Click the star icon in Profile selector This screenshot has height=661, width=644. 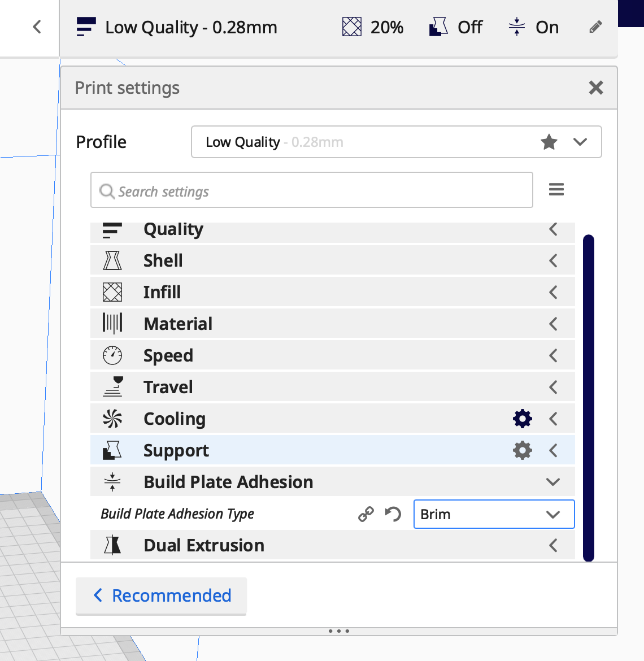[x=549, y=142]
